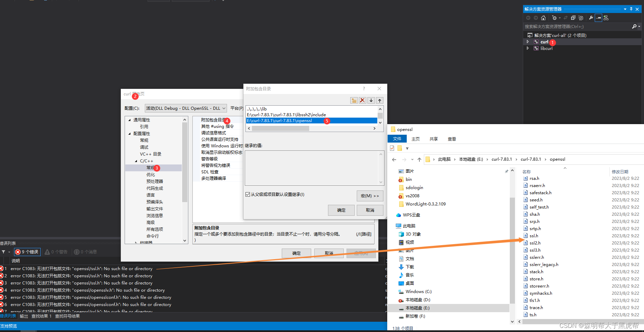644x332 pixels.
Task: Click New Folder icon in Explorer quick access toolbar
Action: click(400, 148)
